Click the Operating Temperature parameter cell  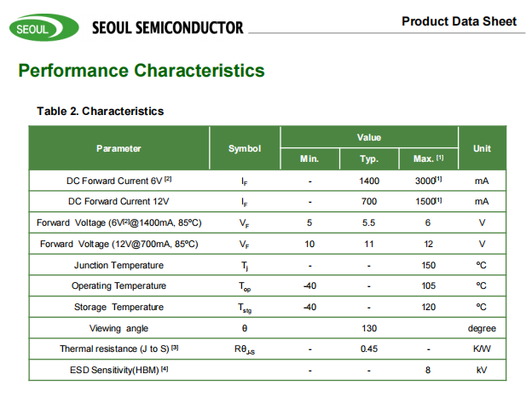tap(119, 285)
